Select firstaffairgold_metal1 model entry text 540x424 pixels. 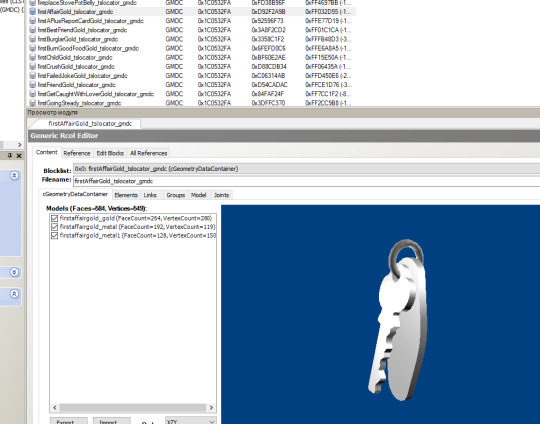click(138, 236)
